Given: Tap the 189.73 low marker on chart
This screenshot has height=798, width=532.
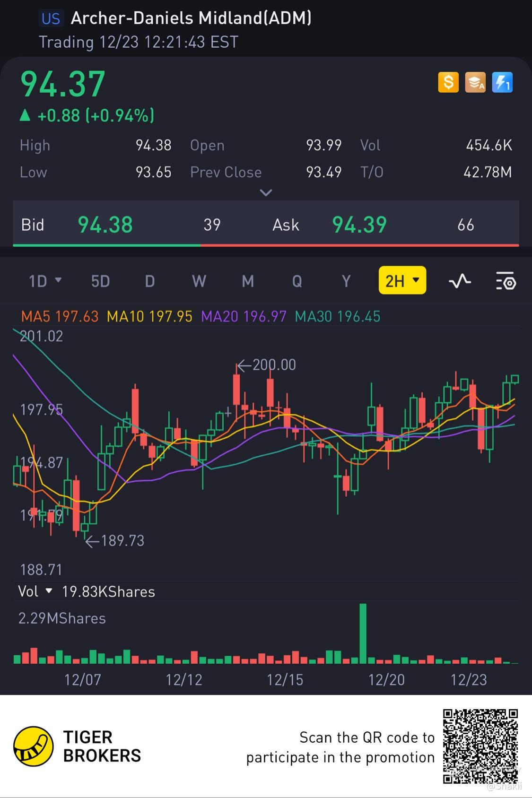Looking at the screenshot, I should 114,540.
